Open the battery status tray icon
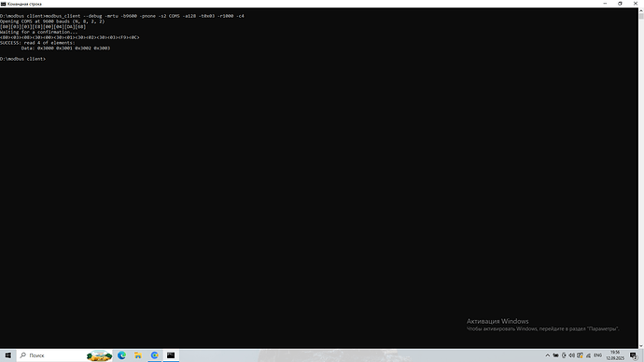The width and height of the screenshot is (644, 362). click(555, 355)
